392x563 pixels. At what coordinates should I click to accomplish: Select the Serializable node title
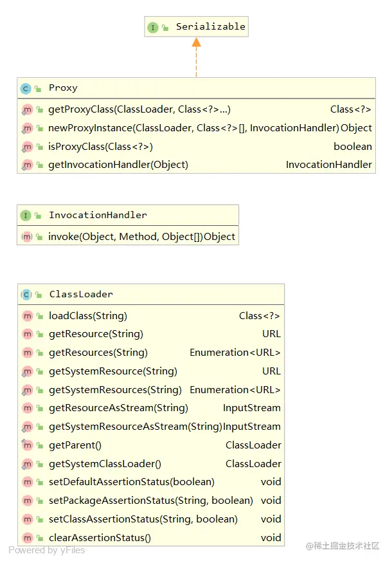pos(211,26)
